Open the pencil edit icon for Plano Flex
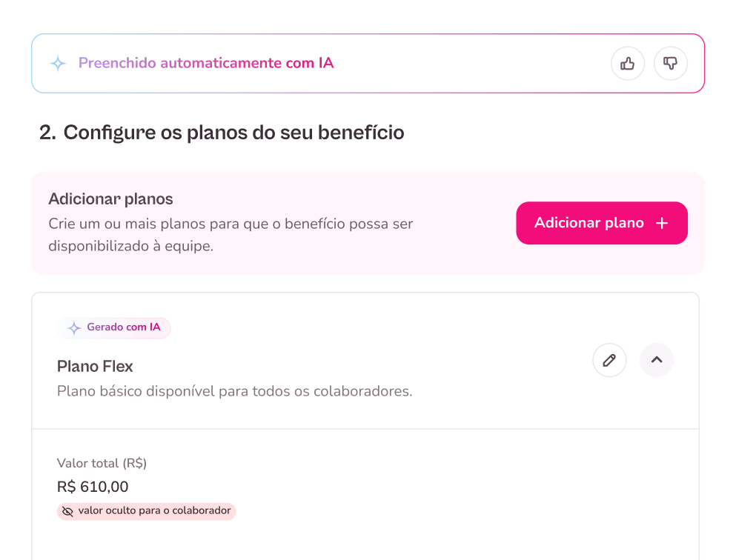 (609, 360)
